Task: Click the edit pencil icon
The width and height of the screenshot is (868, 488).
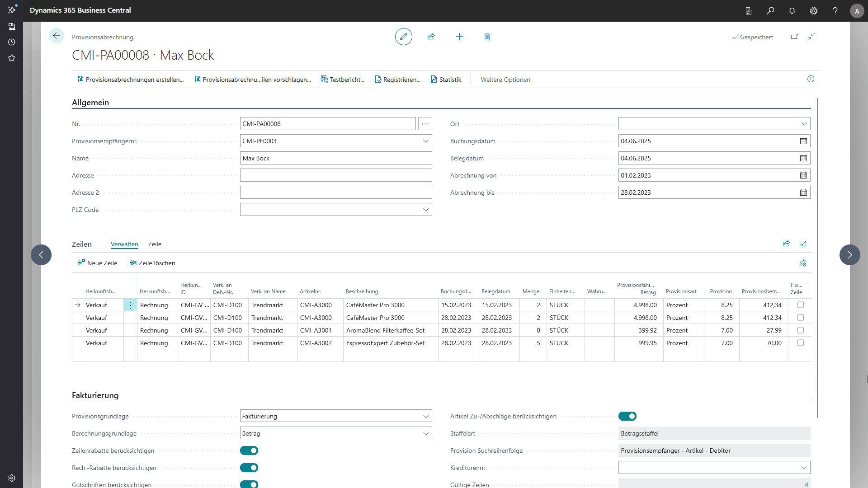Action: pos(403,37)
